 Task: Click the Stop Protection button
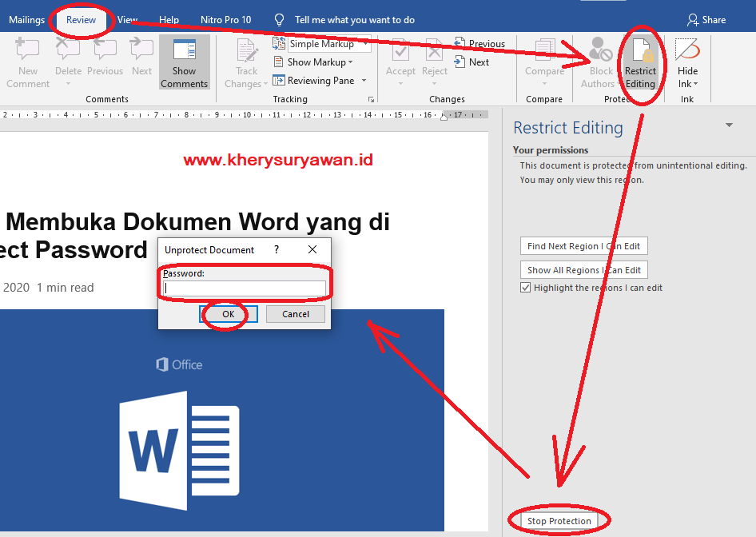coord(559,520)
